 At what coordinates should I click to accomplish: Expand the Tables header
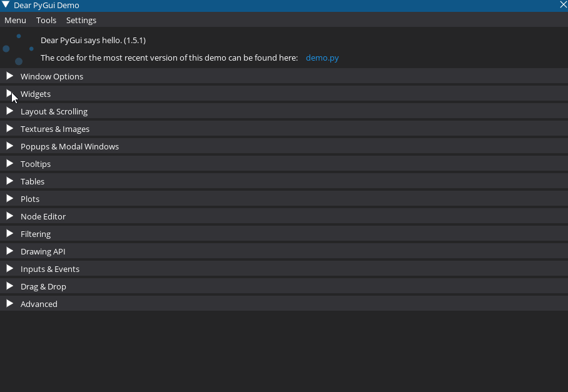pos(33,181)
